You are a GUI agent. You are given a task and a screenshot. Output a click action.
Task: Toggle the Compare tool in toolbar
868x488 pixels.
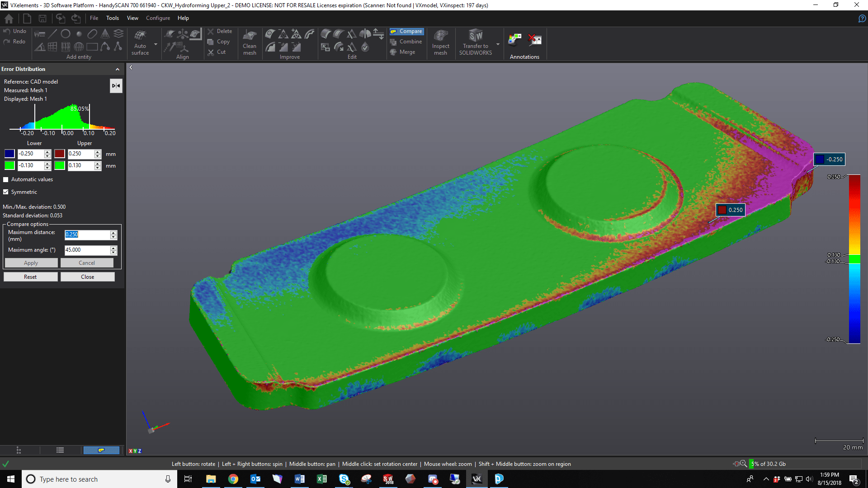pos(406,31)
